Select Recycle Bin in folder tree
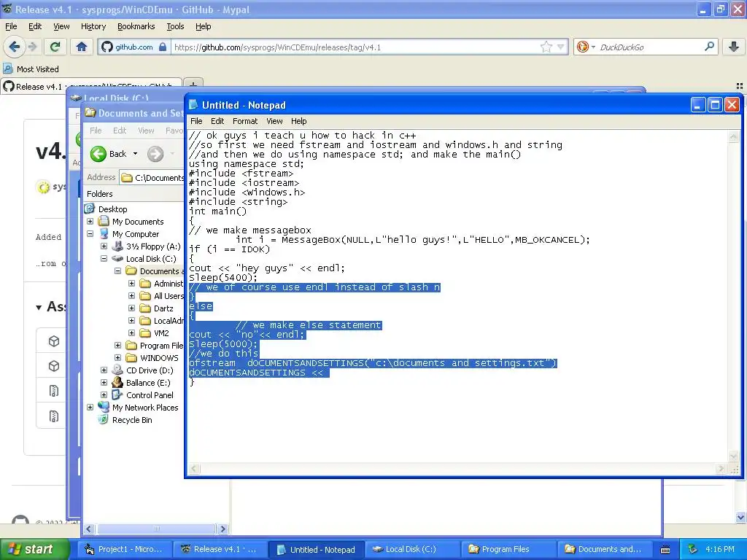747x560 pixels. [132, 420]
